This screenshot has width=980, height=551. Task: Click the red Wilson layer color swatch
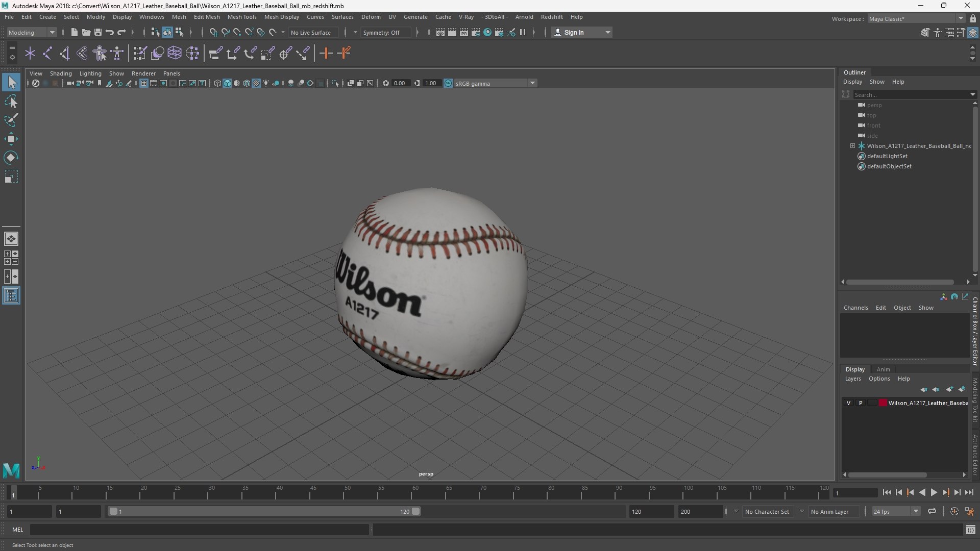pos(883,403)
